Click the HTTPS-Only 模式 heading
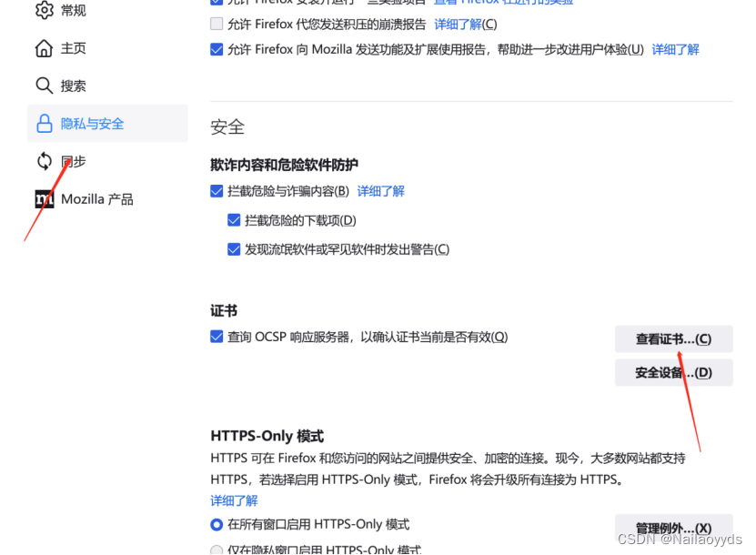Screen dimensions: 756x555 click(267, 436)
